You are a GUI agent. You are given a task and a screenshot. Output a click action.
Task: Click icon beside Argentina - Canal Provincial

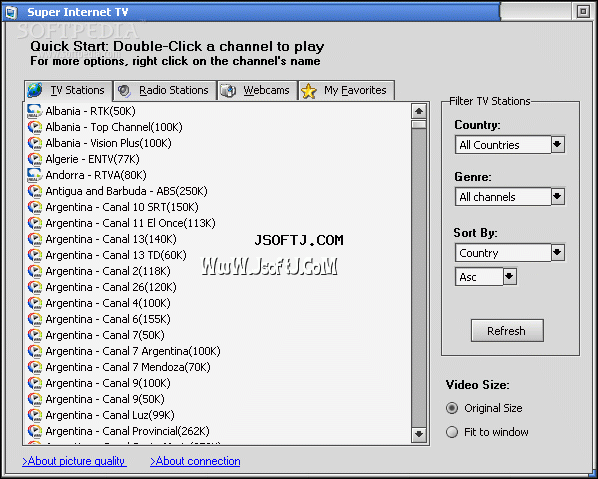[35, 431]
